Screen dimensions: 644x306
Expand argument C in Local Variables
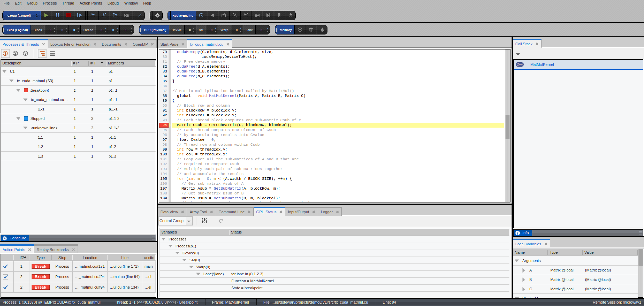click(x=524, y=289)
